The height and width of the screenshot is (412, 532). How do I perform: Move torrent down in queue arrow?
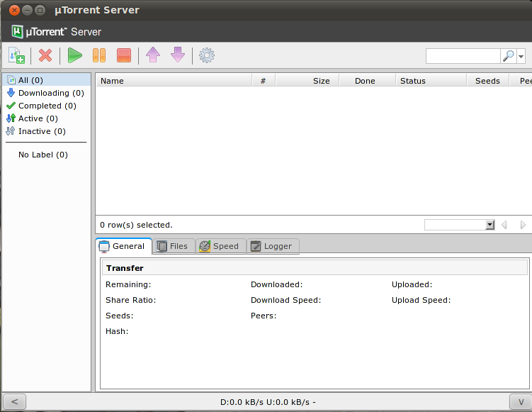click(177, 55)
